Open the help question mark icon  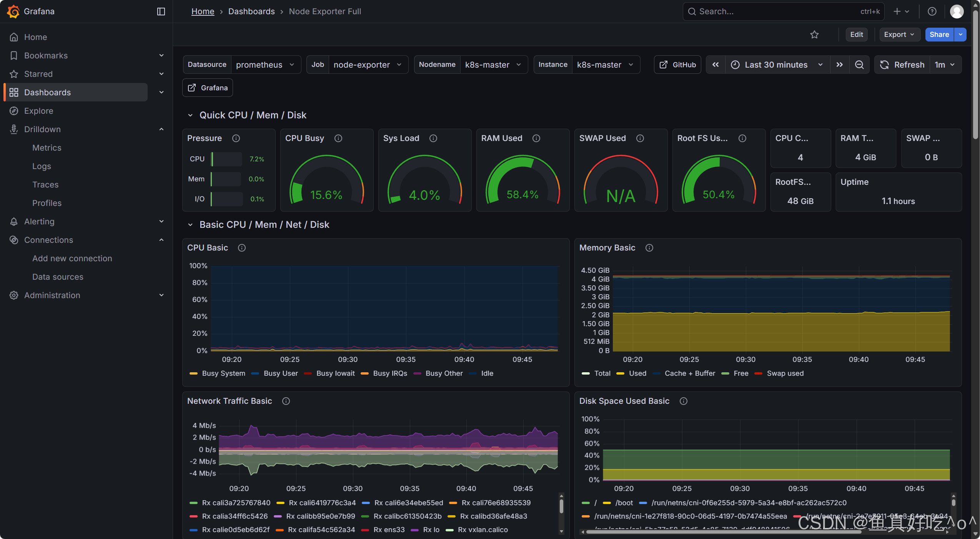click(932, 12)
